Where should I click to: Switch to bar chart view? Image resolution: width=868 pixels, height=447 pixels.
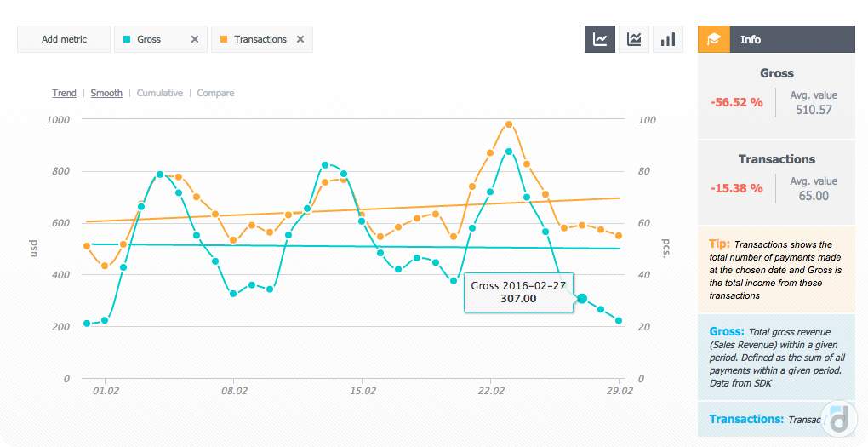coord(668,39)
